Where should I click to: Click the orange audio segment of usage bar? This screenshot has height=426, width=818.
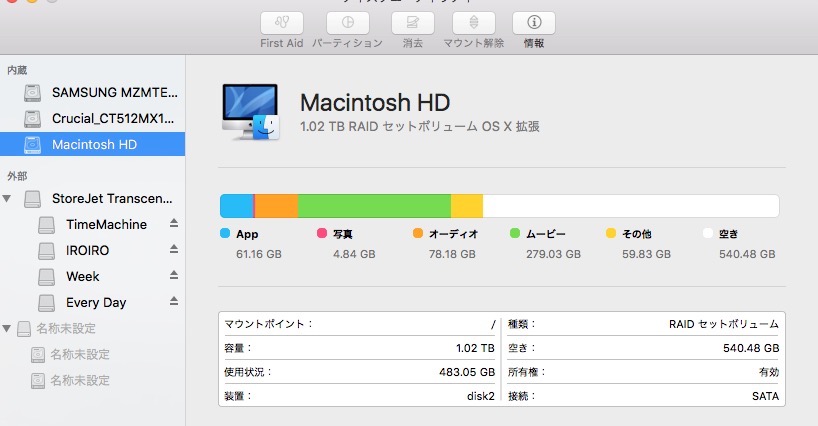click(277, 206)
